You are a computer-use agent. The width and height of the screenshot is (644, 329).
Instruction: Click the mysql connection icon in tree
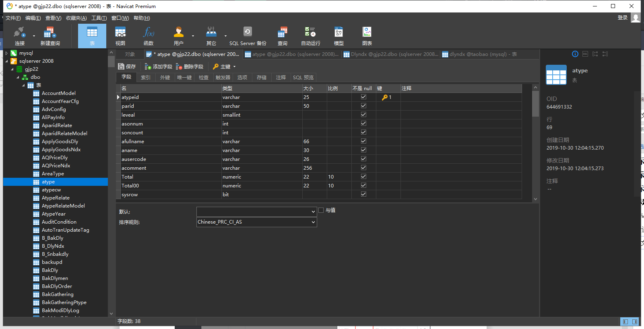pyautogui.click(x=14, y=53)
